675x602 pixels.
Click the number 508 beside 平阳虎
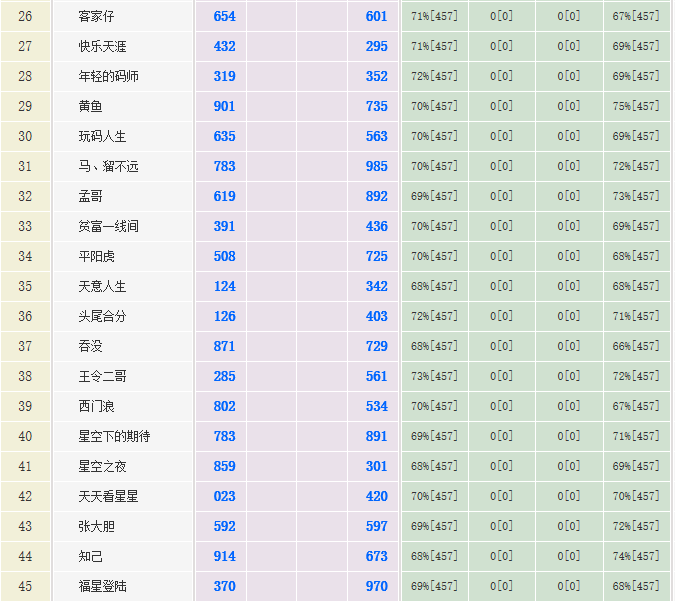[x=224, y=257]
